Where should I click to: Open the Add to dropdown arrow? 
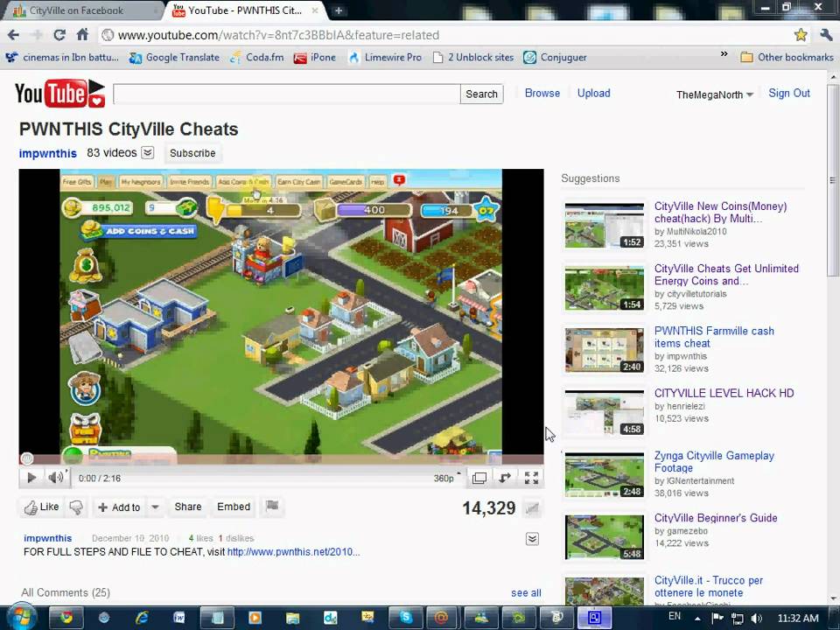point(155,507)
